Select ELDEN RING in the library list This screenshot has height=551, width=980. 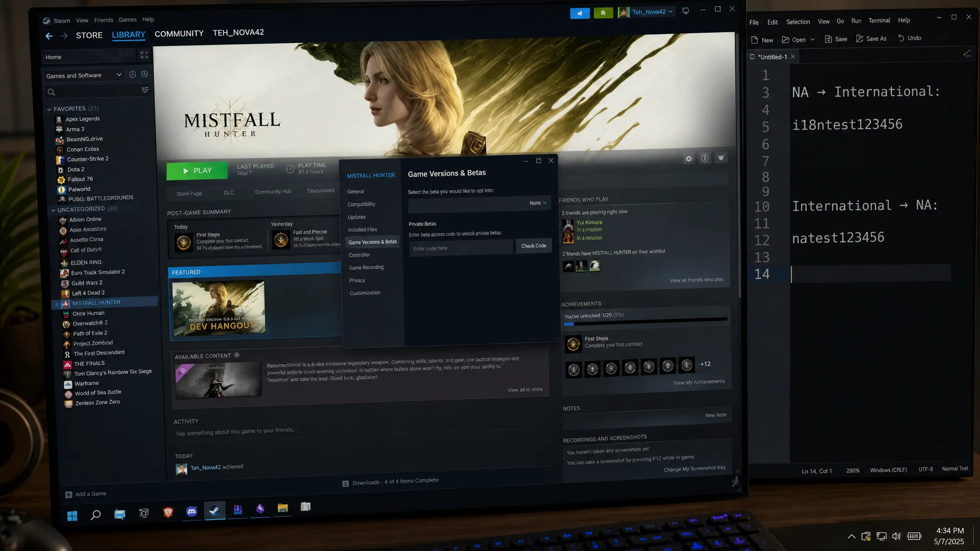tap(86, 263)
